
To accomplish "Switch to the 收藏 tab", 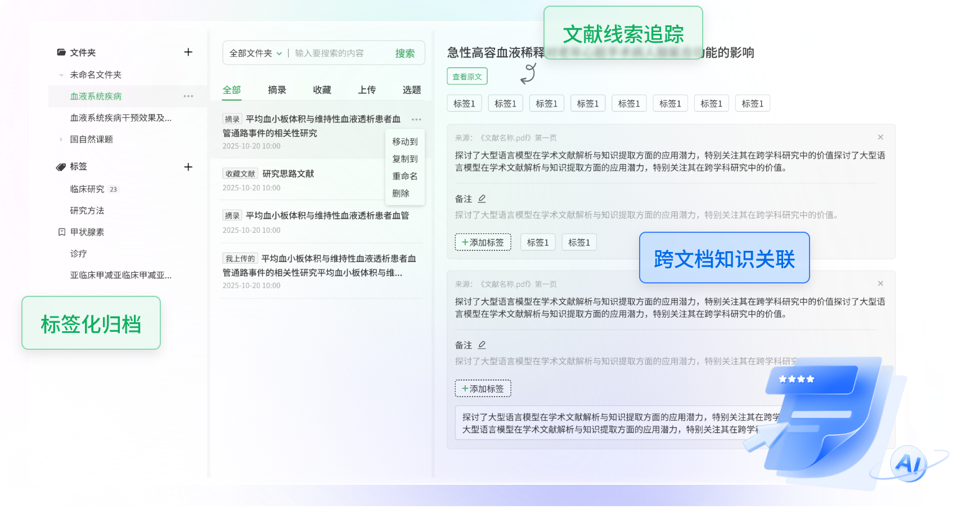I will point(323,89).
